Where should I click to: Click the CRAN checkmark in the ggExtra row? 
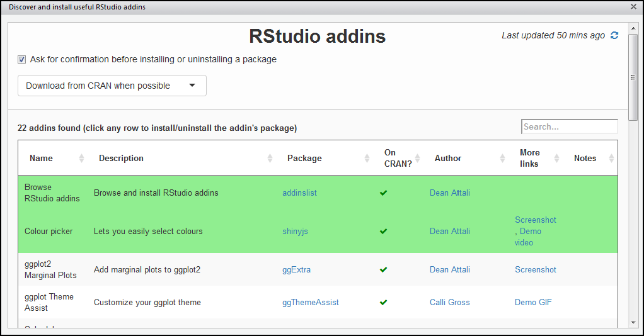383,269
